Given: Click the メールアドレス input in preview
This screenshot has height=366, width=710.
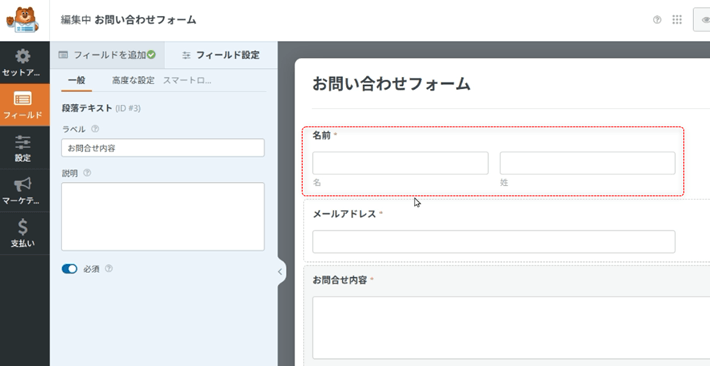Looking at the screenshot, I should [x=494, y=241].
